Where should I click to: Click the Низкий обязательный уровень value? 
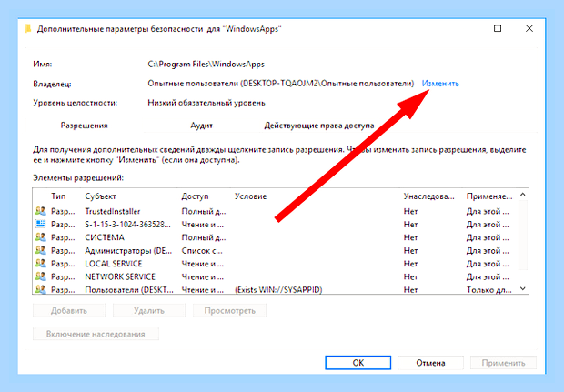tap(206, 103)
